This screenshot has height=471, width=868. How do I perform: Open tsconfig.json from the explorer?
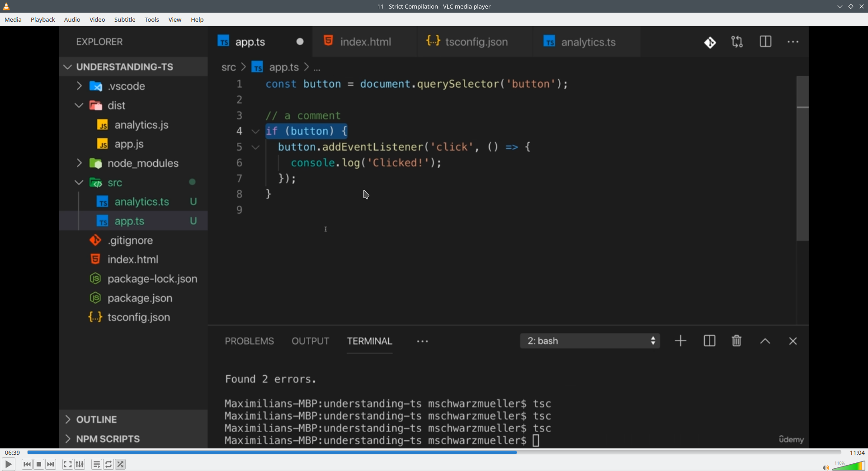(x=133, y=317)
